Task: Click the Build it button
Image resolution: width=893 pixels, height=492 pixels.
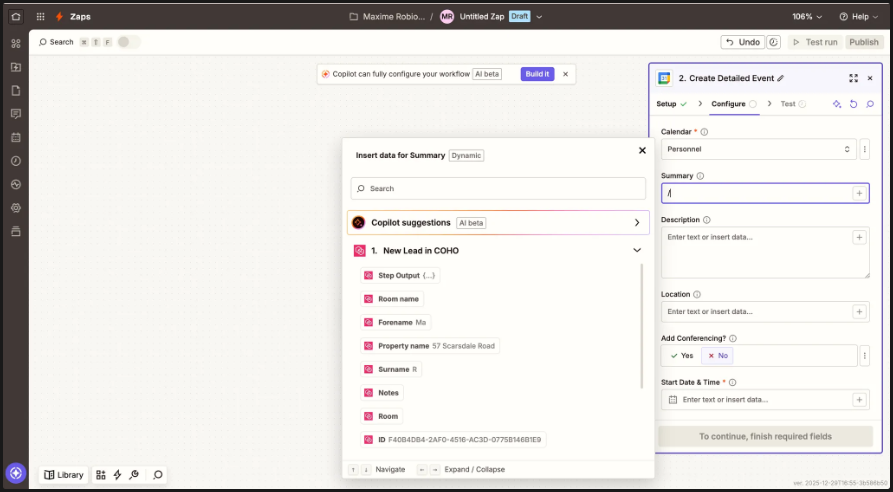Action: click(537, 74)
